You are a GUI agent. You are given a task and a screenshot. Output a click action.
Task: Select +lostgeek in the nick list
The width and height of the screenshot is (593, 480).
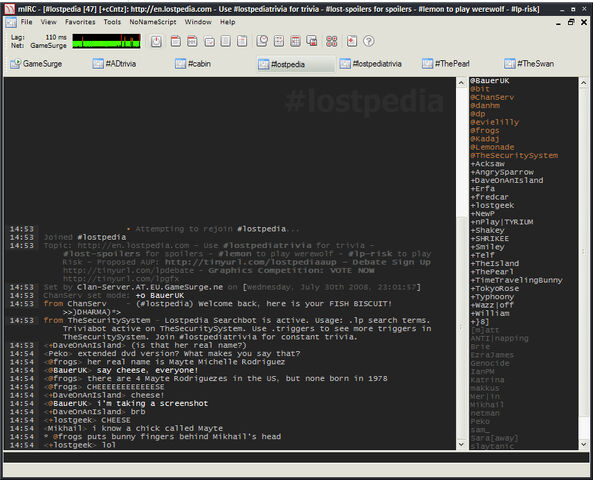pyautogui.click(x=492, y=205)
